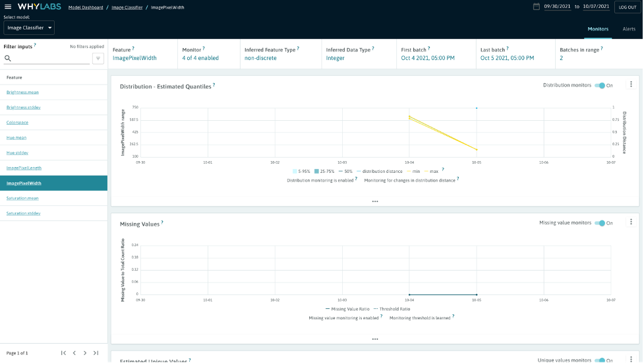Go to previous page of features

click(x=74, y=353)
